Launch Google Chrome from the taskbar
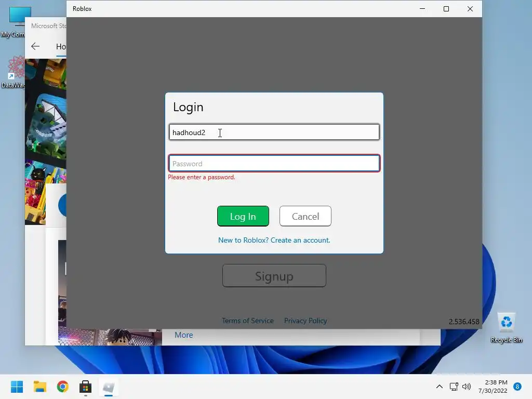532x399 pixels. pyautogui.click(x=63, y=387)
